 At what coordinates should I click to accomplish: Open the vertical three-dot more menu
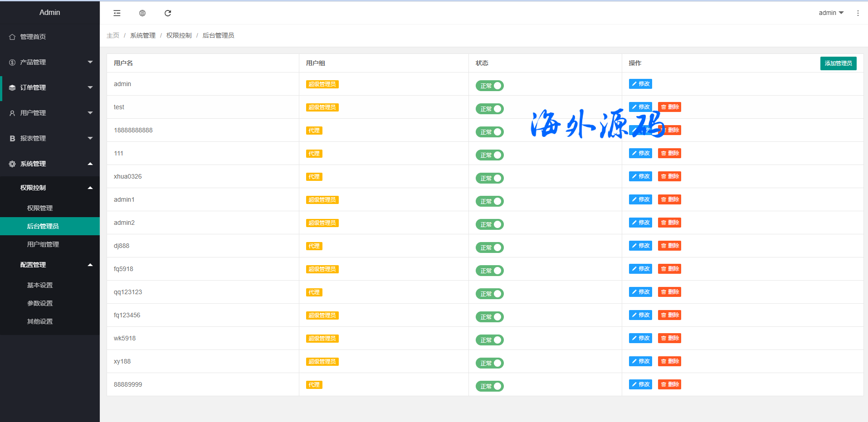858,13
